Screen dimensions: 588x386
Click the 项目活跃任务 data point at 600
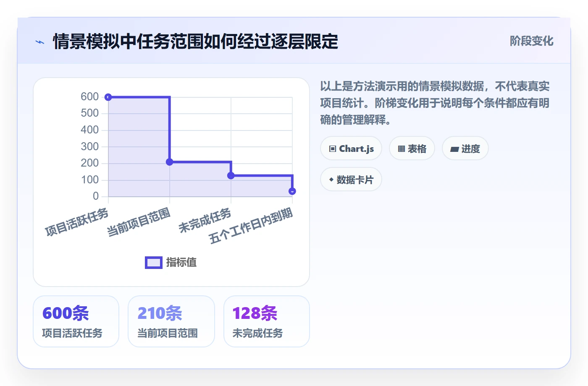click(x=108, y=97)
